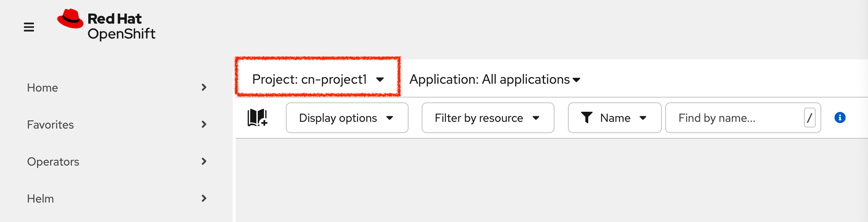This screenshot has height=222, width=868.
Task: Expand the Helm section chevron
Action: (204, 198)
